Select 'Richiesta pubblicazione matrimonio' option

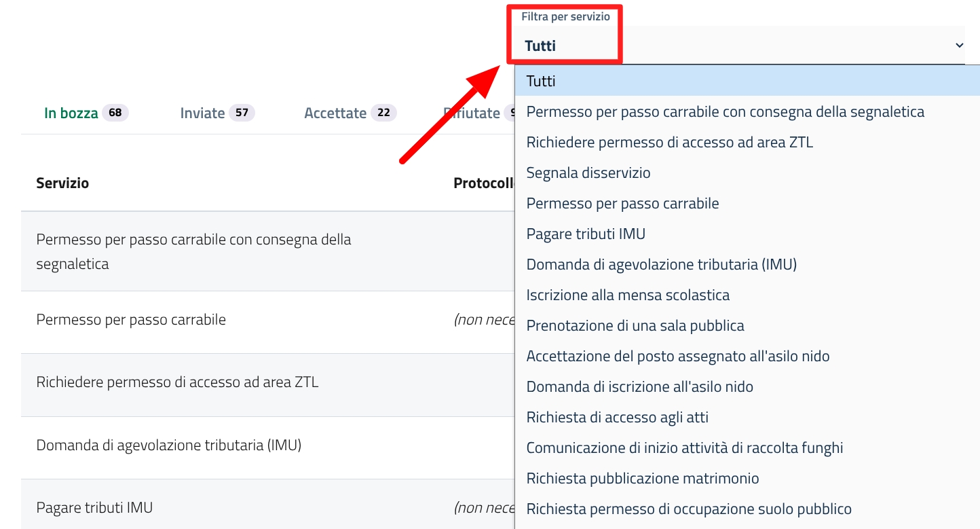tap(642, 479)
